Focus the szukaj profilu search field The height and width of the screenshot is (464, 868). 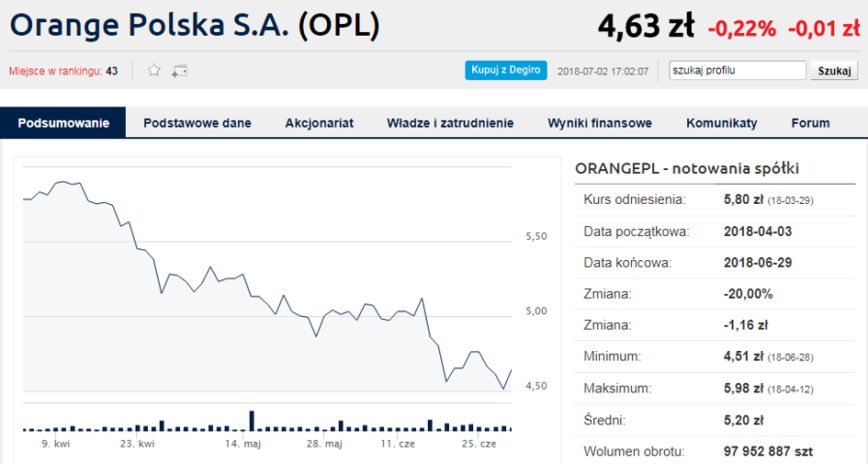click(x=737, y=71)
